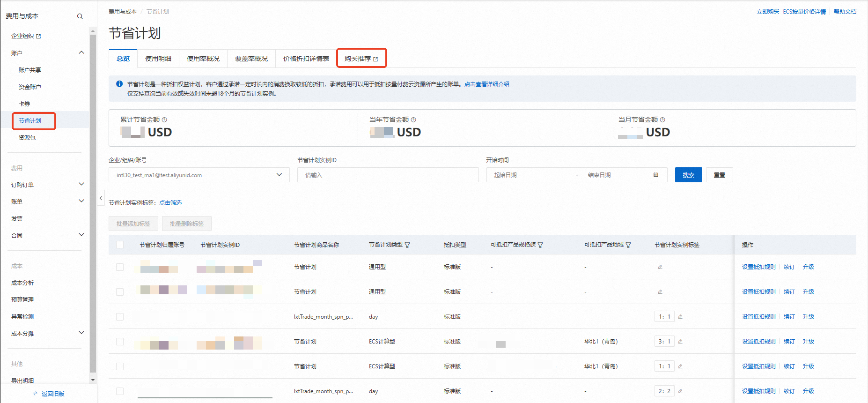Select 节省计划 in the sidebar
Viewport: 868px width, 403px height.
(x=30, y=121)
